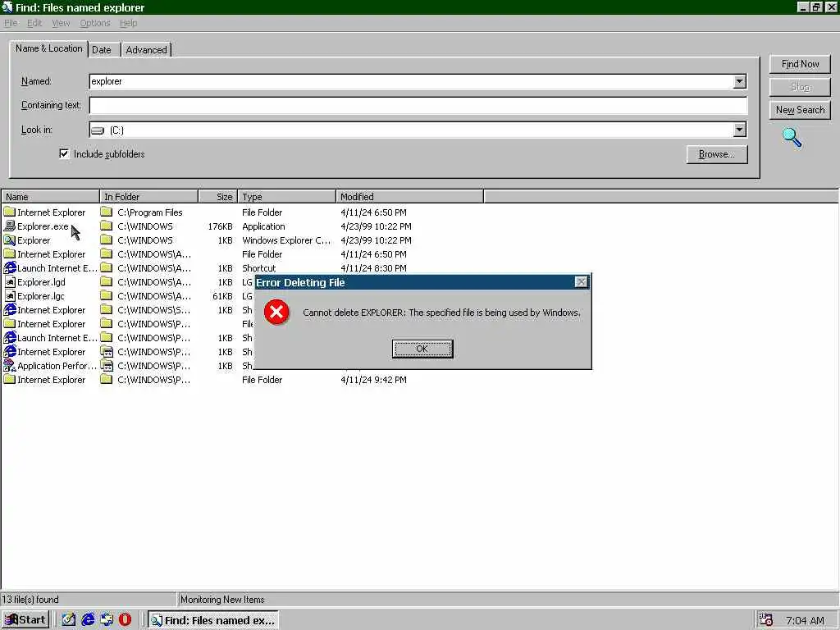The height and width of the screenshot is (630, 840).
Task: Click the Internet Explorer folder in C:\Program Files
Action: pos(51,212)
